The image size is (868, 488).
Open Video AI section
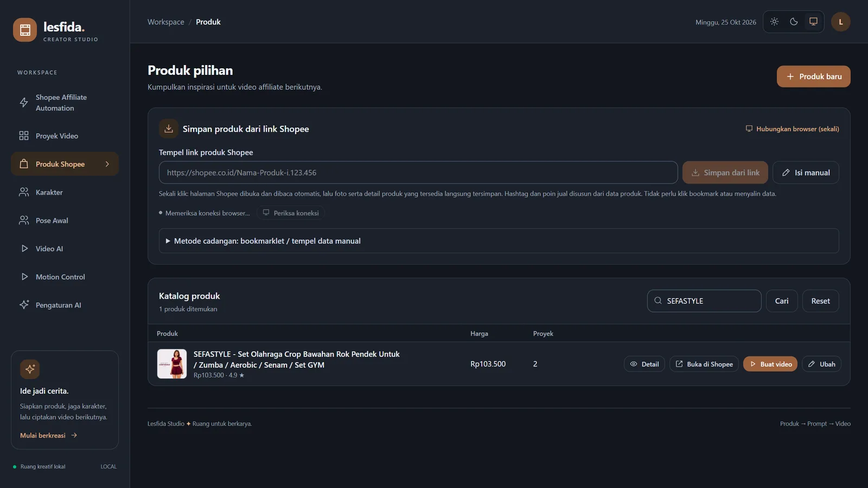click(x=65, y=249)
